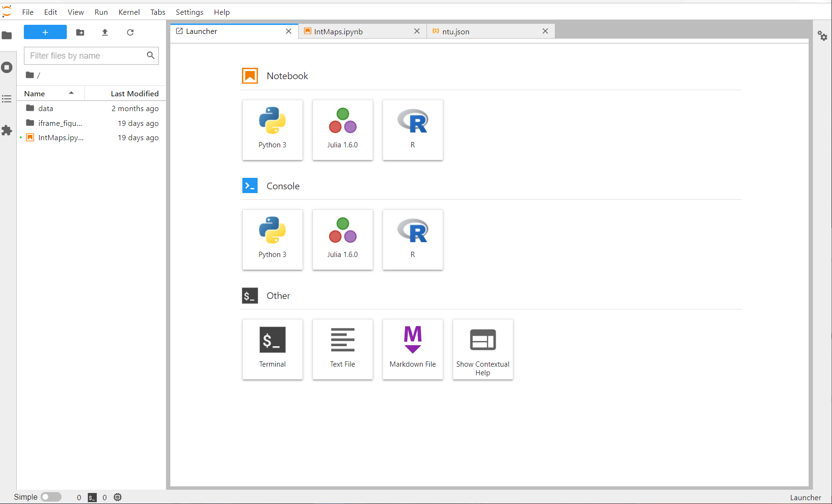Select the IntMaps.ipy... notebook file

tap(91, 137)
